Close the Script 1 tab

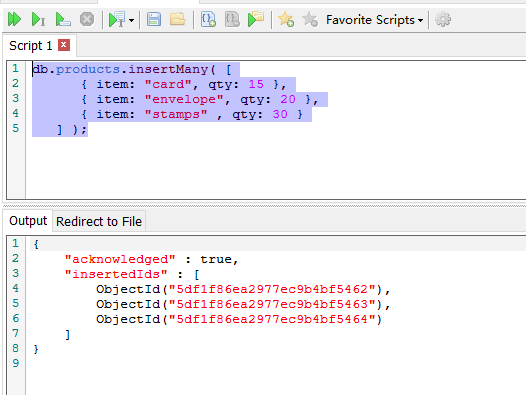coord(64,45)
